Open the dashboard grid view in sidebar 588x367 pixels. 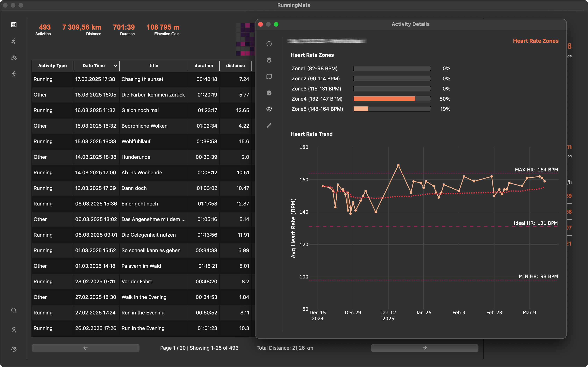[14, 25]
